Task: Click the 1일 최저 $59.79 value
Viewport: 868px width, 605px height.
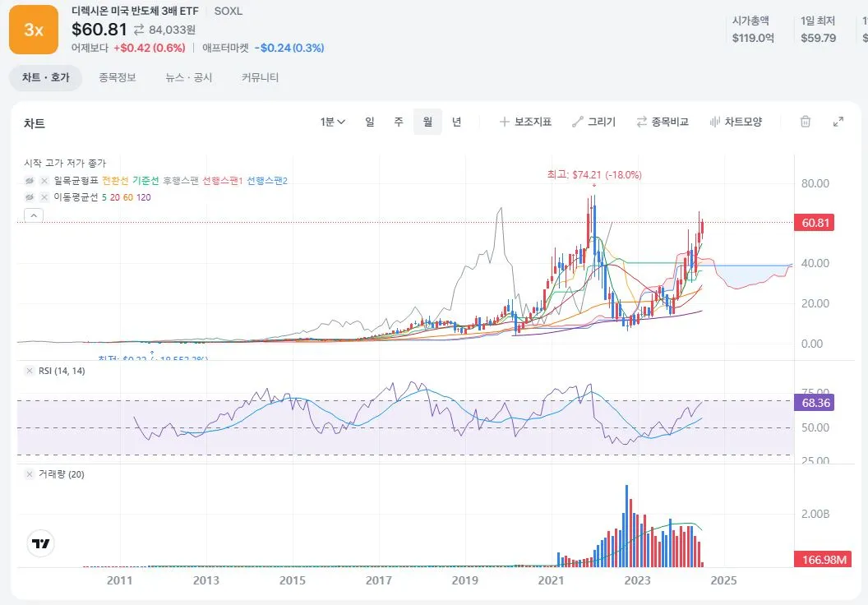Action: pyautogui.click(x=818, y=38)
